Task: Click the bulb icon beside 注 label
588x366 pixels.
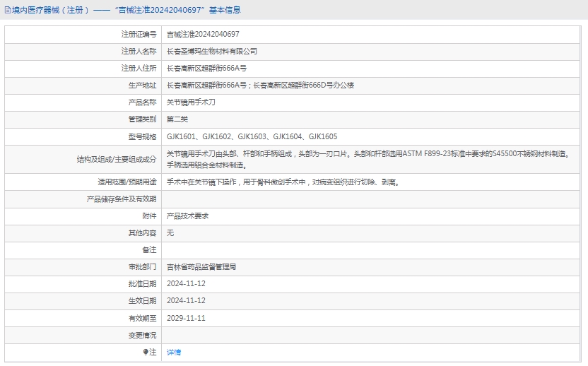Action: click(146, 352)
